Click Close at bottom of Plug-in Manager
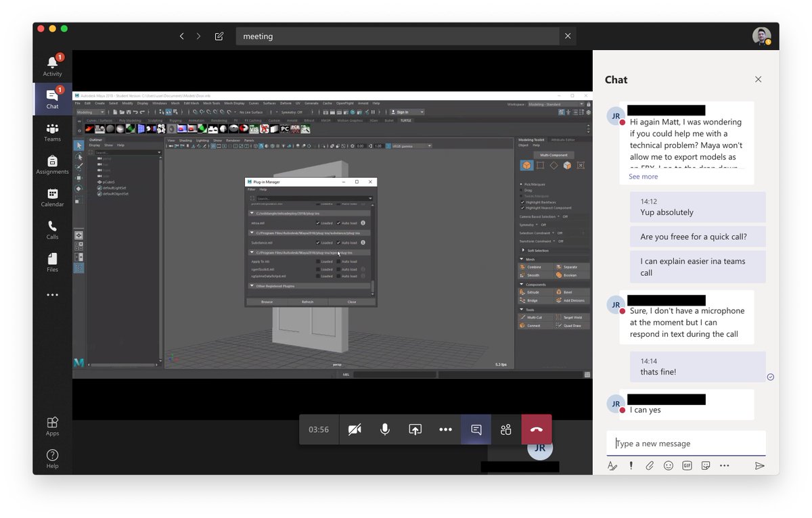Image resolution: width=812 pixels, height=518 pixels. click(352, 302)
